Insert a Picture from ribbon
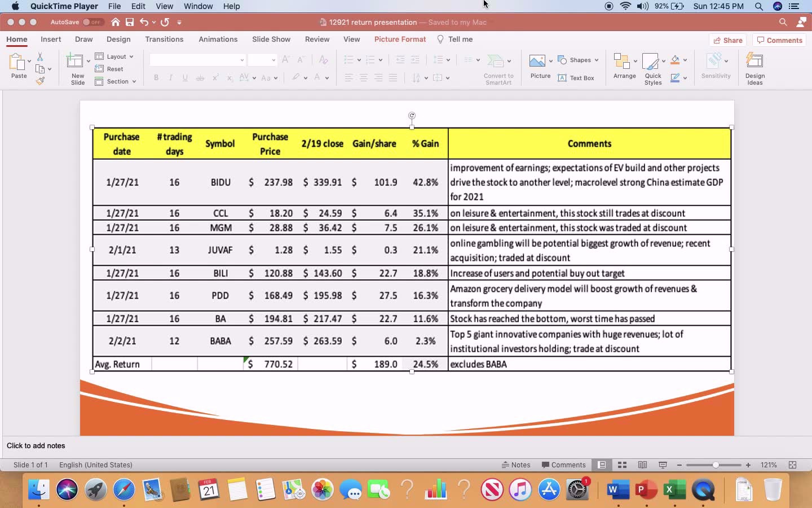 click(537, 60)
